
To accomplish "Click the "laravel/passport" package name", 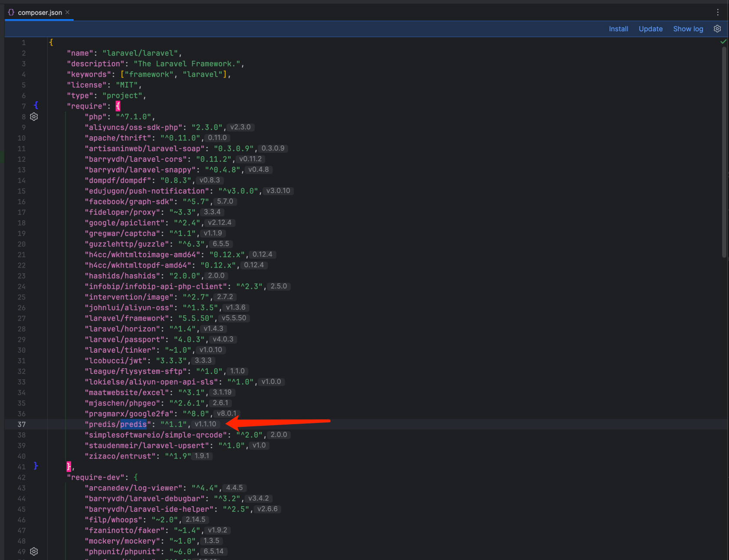I will click(125, 339).
